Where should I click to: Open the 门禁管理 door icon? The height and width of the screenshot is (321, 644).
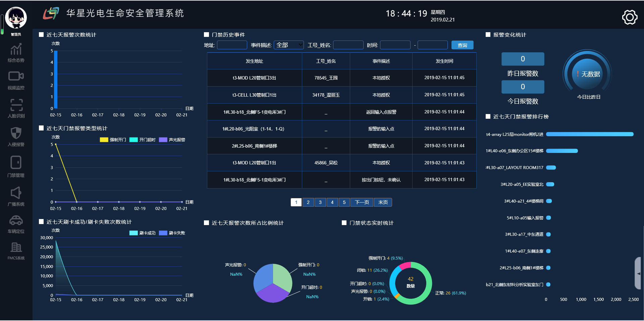16,162
